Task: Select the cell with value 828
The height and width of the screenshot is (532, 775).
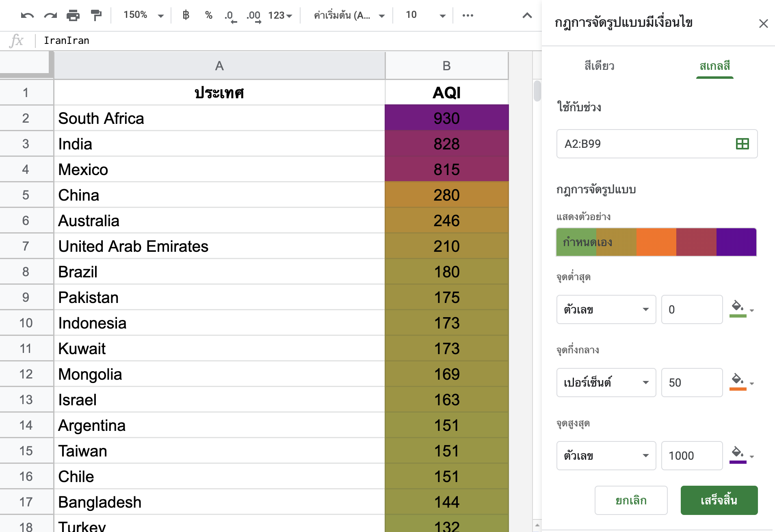Action: 446,144
